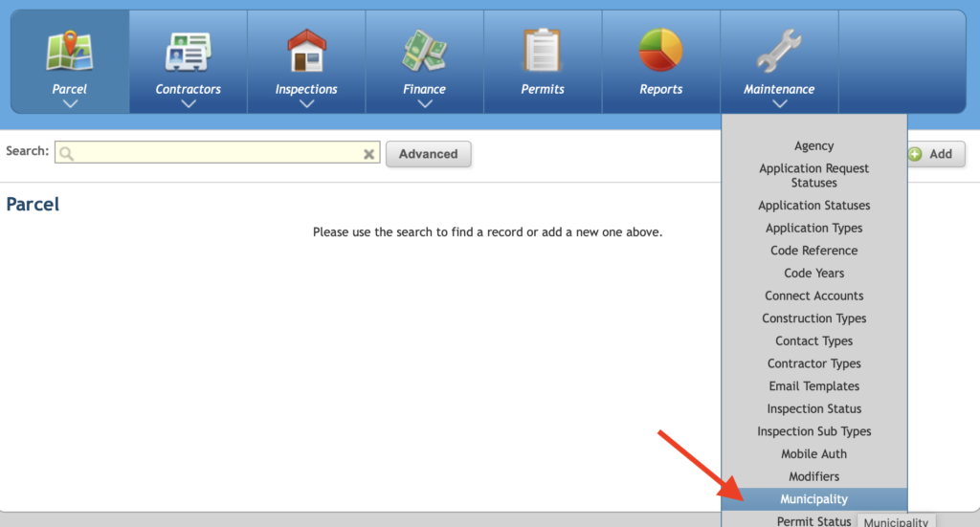This screenshot has width=980, height=527.
Task: Collapse the Maintenance menu chevron
Action: point(779,104)
